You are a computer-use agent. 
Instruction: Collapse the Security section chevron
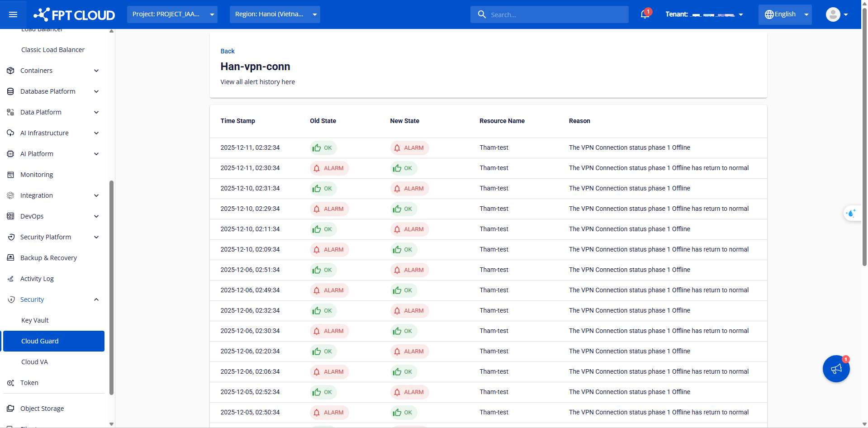[x=96, y=300]
